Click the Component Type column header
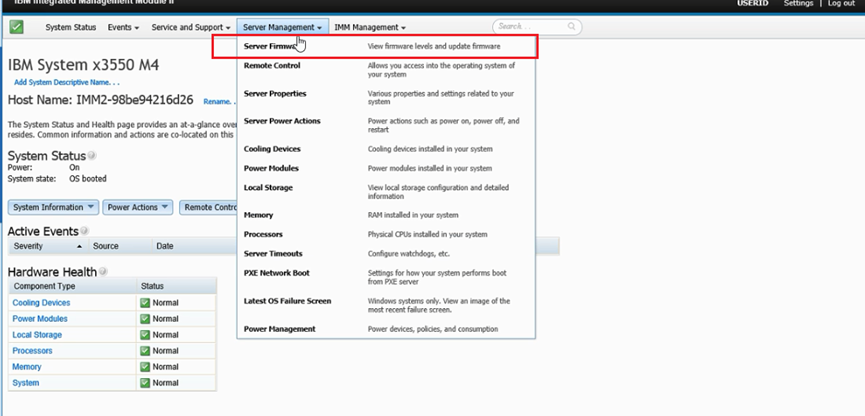This screenshot has height=416, width=865. click(x=72, y=286)
